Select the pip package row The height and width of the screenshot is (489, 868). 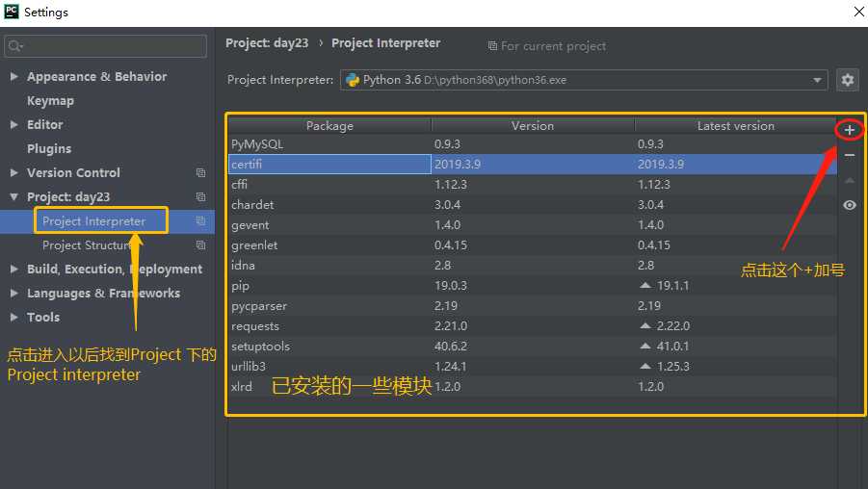coord(533,286)
